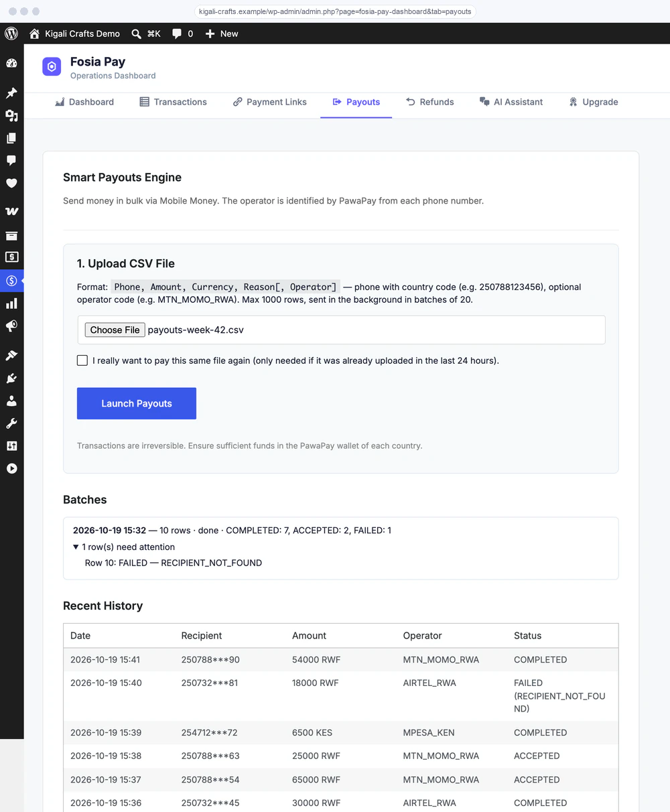Open Posts via the pushpin sidebar icon
The image size is (670, 812).
pyautogui.click(x=11, y=93)
